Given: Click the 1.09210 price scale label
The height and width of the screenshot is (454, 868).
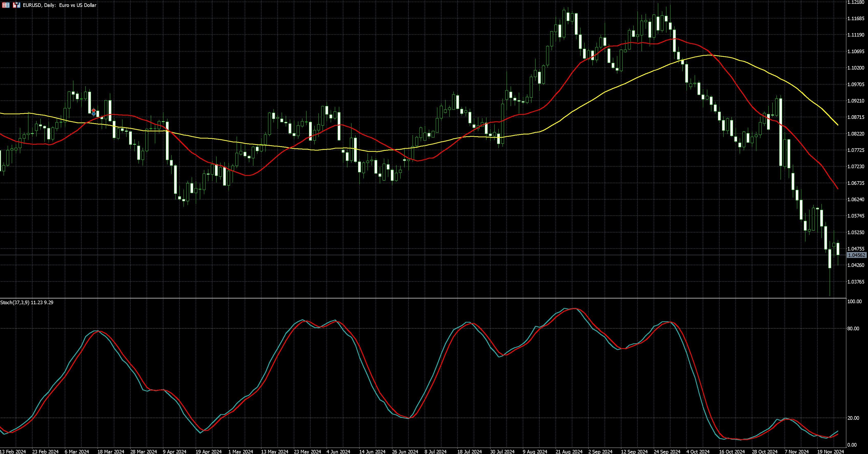Looking at the screenshot, I should click(x=855, y=101).
